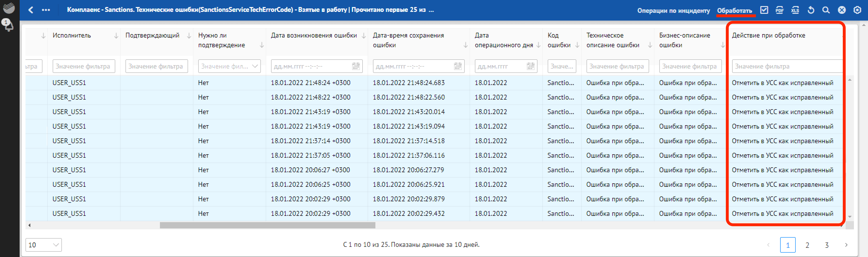Screen dimensions: 868x257
Task: Refresh the incident list
Action: click(x=811, y=10)
